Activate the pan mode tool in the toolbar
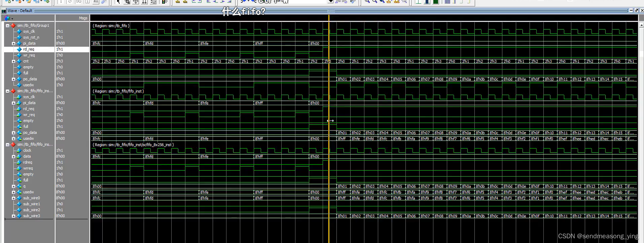The height and width of the screenshot is (243, 644). click(136, 2)
